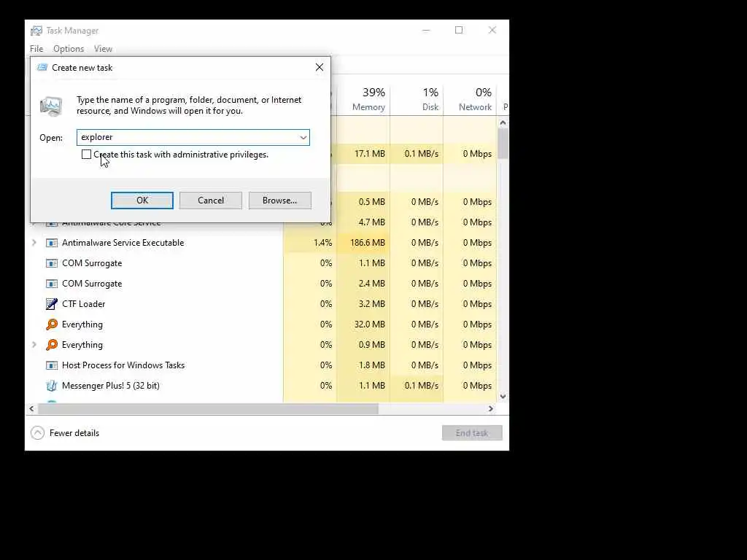Click the Browse... button
Viewport: 747px width, 560px height.
279,201
